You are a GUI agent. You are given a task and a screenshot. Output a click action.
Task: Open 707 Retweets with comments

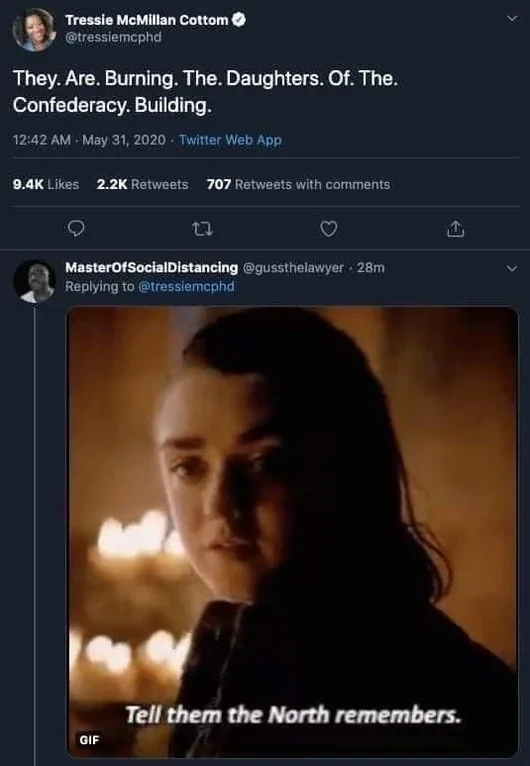click(x=298, y=184)
